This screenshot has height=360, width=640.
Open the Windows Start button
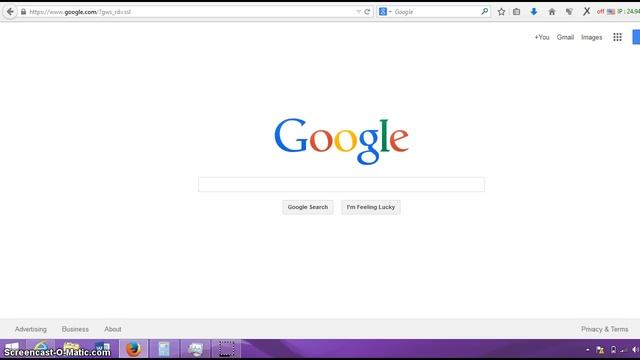[x=12, y=349]
